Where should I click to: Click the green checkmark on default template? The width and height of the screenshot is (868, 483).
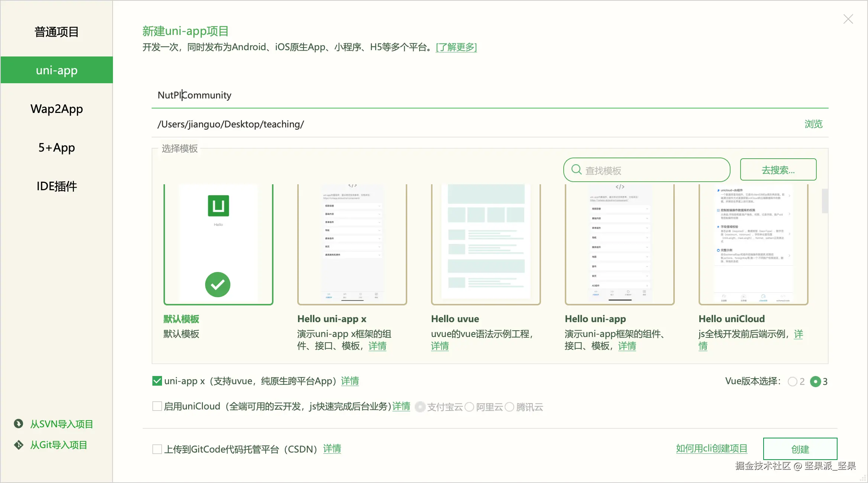[x=218, y=285]
